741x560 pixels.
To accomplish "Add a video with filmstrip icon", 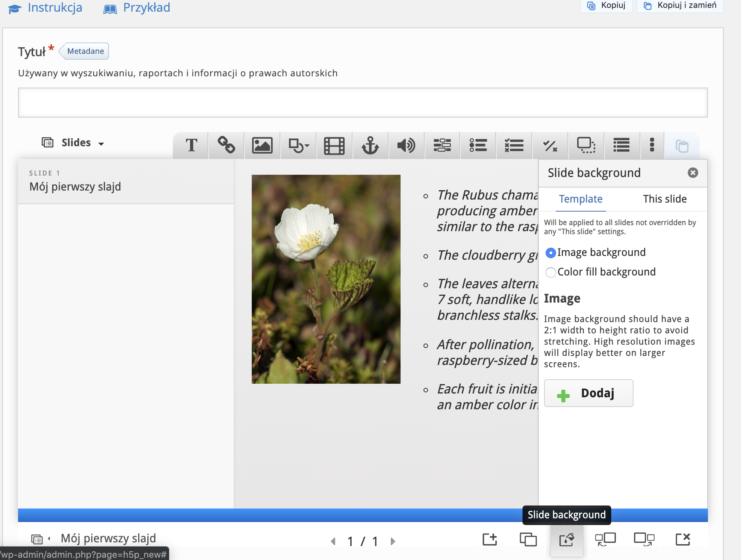I will [x=334, y=145].
